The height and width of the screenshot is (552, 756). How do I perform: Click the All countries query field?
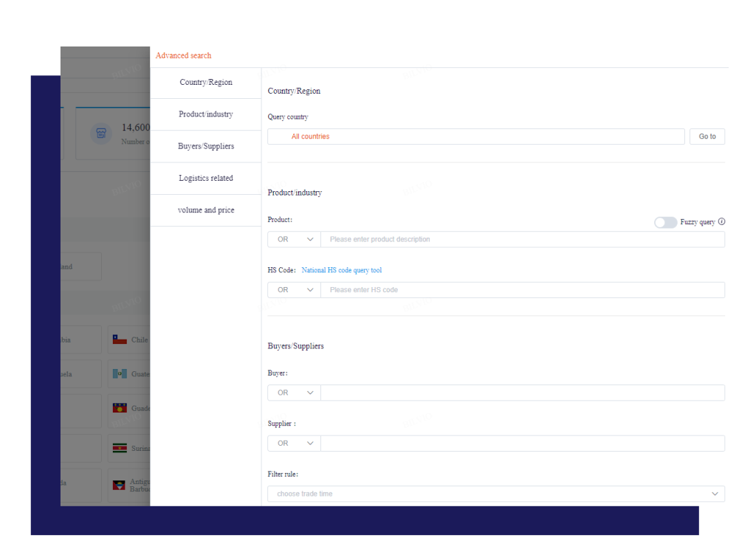pos(476,137)
